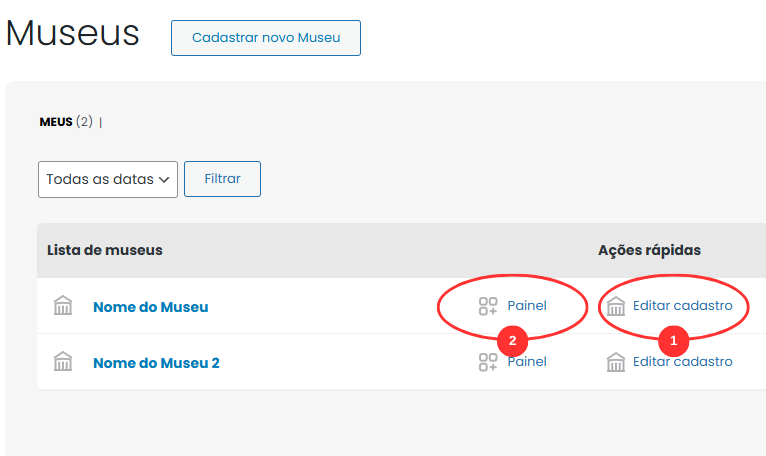
Task: Click the Lista de museus column header
Action: pos(105,250)
